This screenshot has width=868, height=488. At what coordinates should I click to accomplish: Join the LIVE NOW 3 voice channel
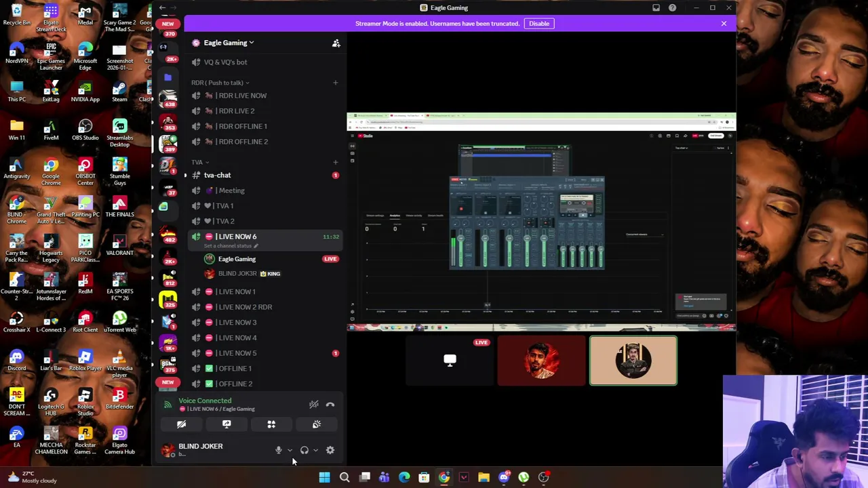pos(265,323)
